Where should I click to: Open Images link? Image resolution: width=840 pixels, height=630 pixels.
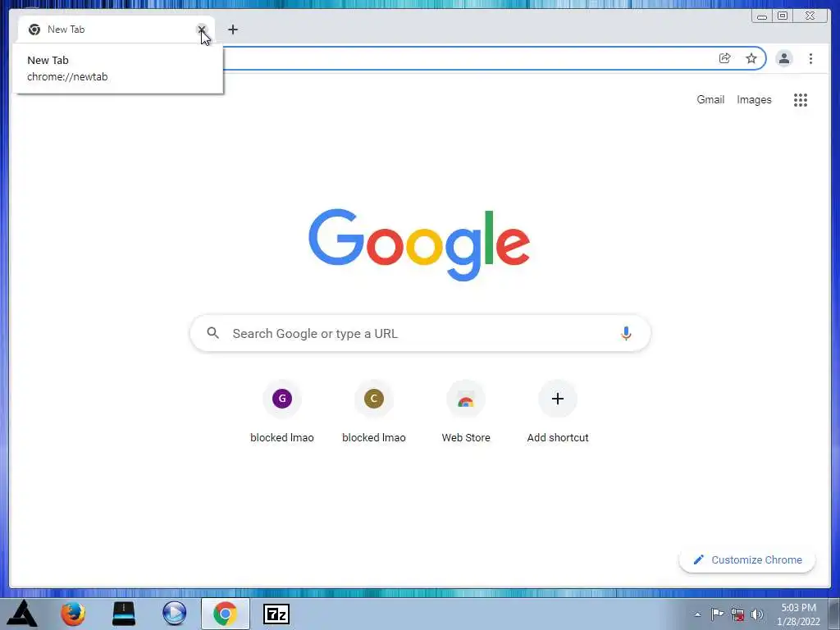tap(754, 99)
